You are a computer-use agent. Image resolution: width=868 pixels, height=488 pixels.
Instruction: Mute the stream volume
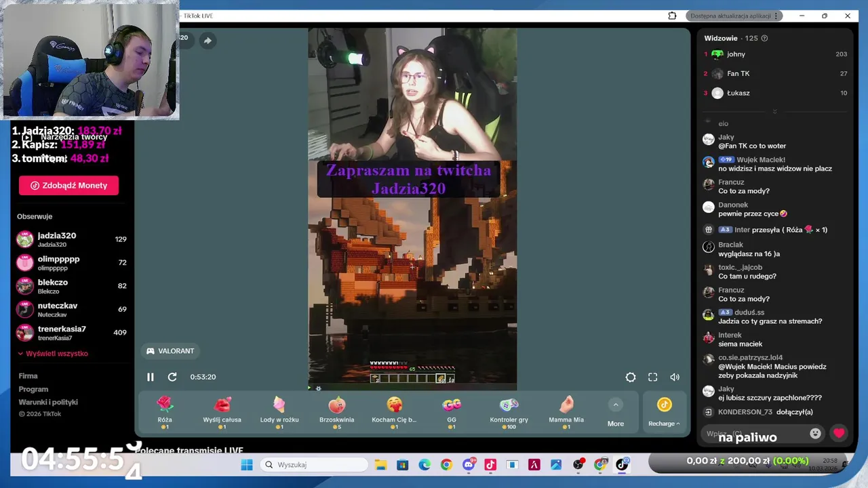[x=675, y=377]
